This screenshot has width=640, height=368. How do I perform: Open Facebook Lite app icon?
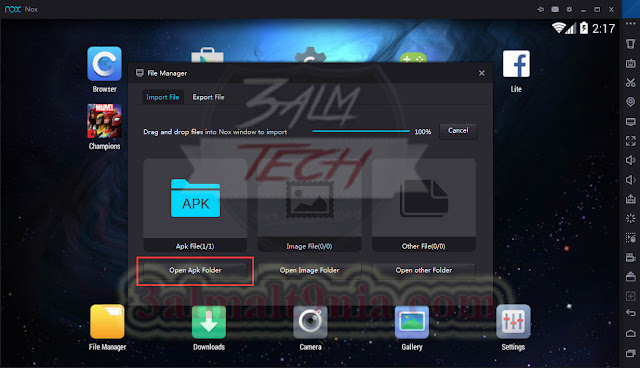(516, 64)
